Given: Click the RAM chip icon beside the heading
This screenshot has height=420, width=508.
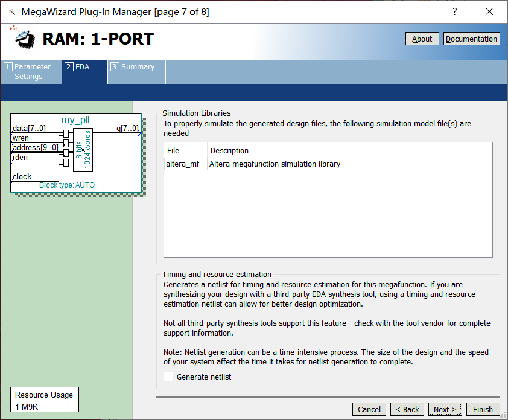Looking at the screenshot, I should click(x=23, y=37).
